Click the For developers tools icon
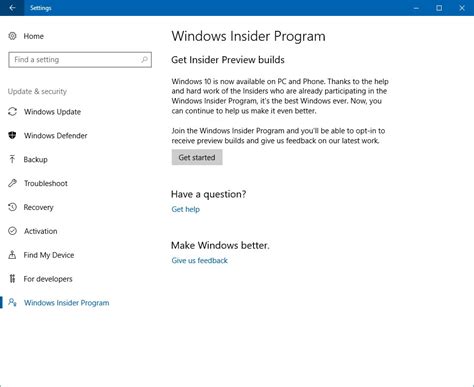474x387 pixels. tap(12, 279)
